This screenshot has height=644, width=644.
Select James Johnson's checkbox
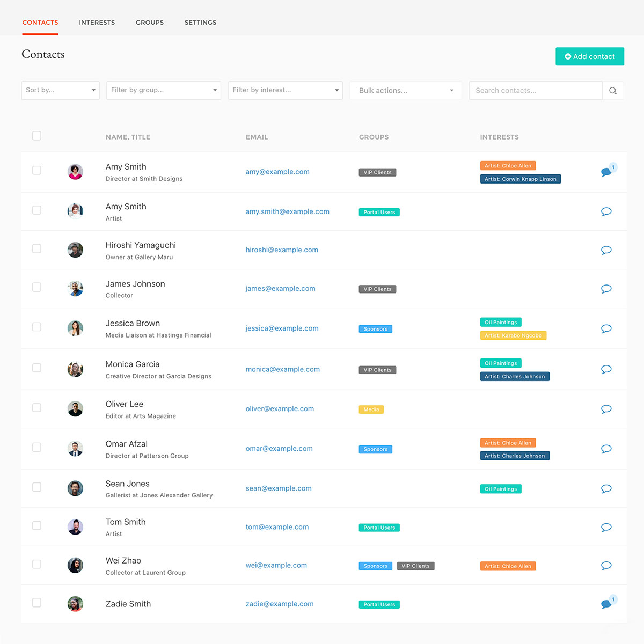click(x=36, y=287)
